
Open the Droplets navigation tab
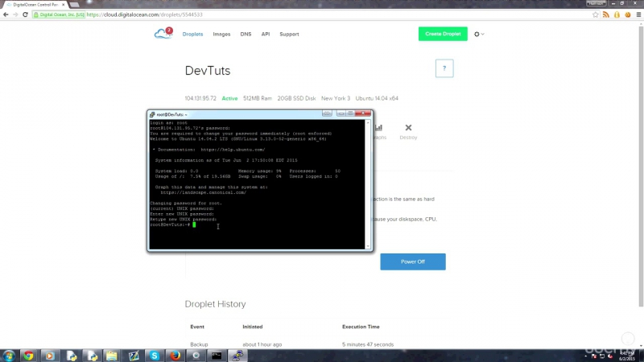(192, 34)
